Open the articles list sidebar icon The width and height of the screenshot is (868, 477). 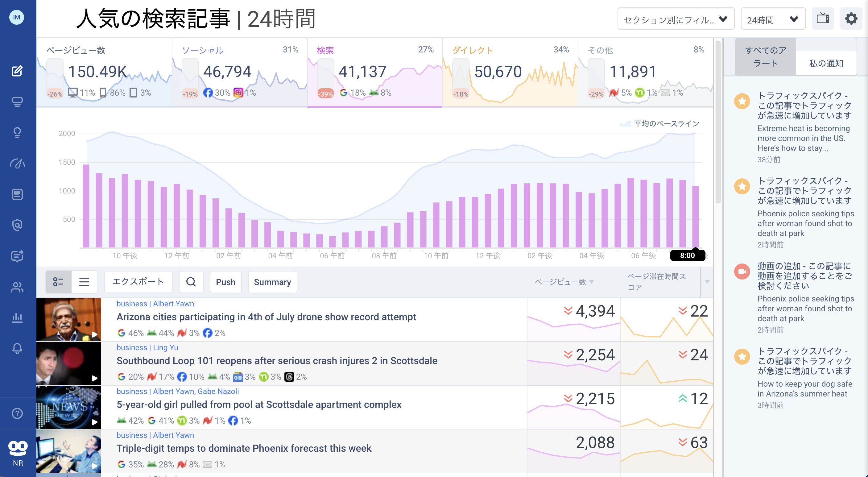click(x=17, y=194)
